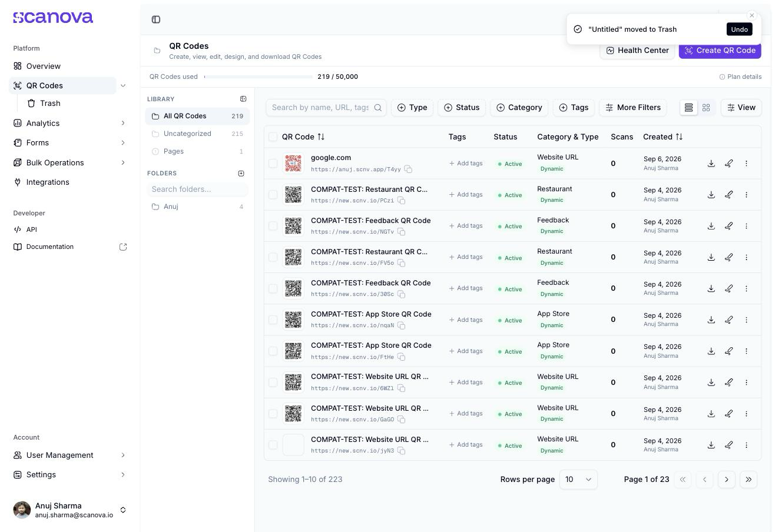775x532 pixels.
Task: Add a new folder icon
Action: [x=241, y=174]
